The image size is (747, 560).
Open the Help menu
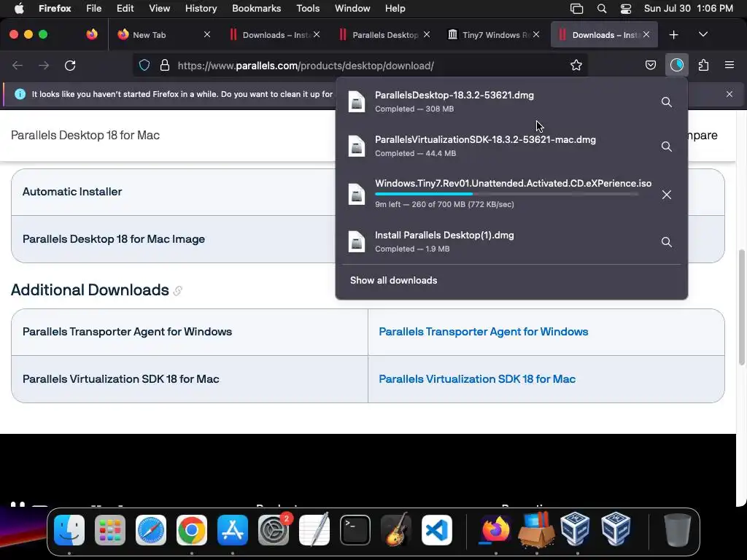tap(395, 9)
